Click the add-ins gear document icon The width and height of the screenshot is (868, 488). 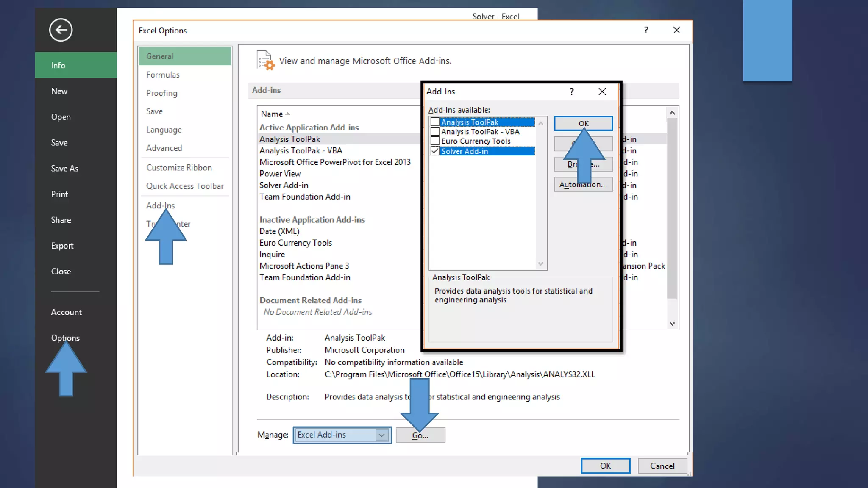pos(265,60)
